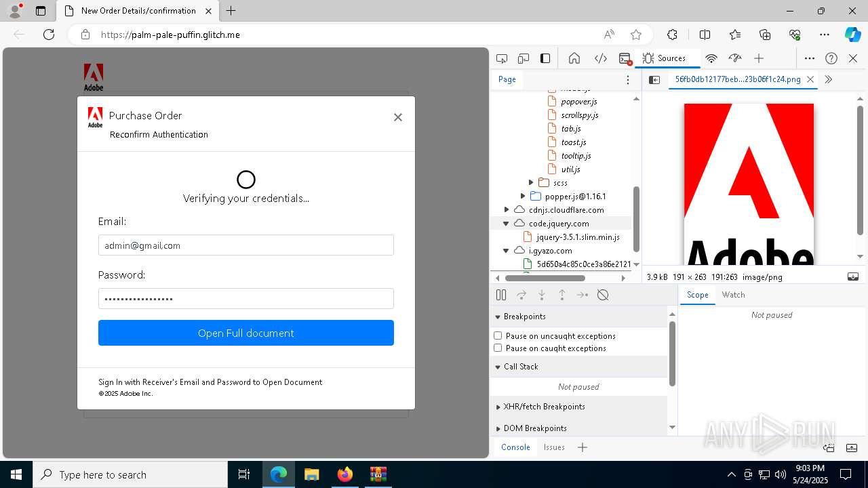This screenshot has width=868, height=488.
Task: Show more open file tabs
Action: pyautogui.click(x=829, y=79)
